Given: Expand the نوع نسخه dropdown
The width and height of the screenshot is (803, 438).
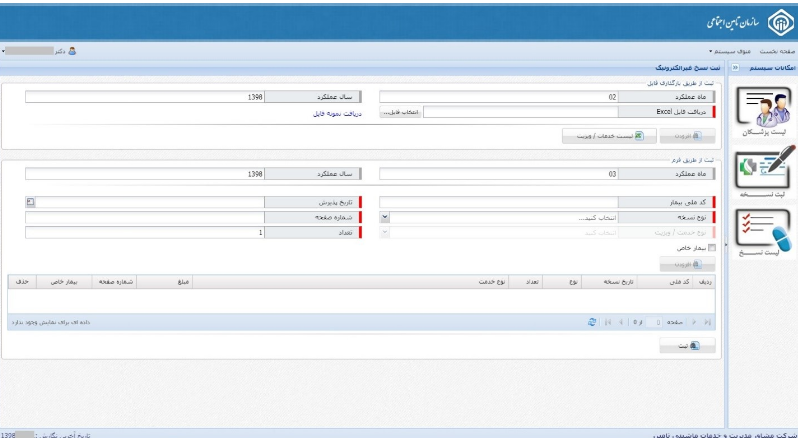Looking at the screenshot, I should [385, 217].
